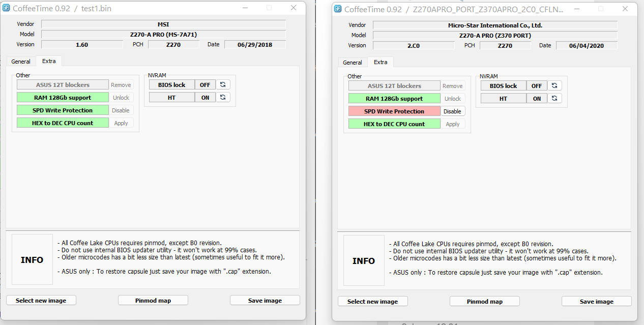Click Unlock button in Z270APRO_PORT window
This screenshot has width=644, height=325.
(453, 99)
